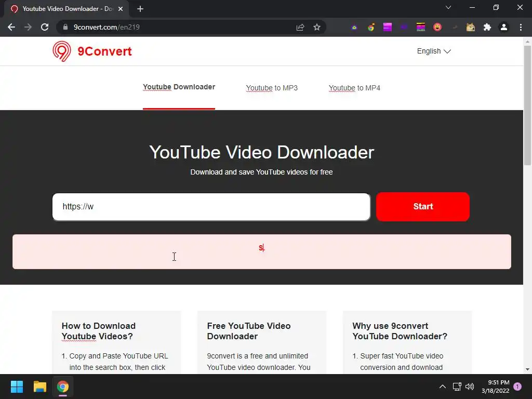Close the Youtube Video Downloader tab
Screen dimensions: 532x399
pos(121,9)
